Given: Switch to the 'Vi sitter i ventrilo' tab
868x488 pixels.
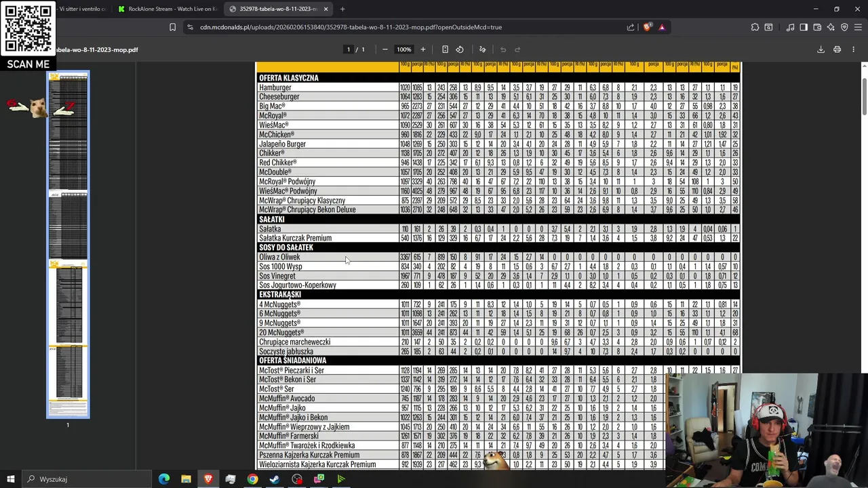Looking at the screenshot, I should (x=83, y=9).
